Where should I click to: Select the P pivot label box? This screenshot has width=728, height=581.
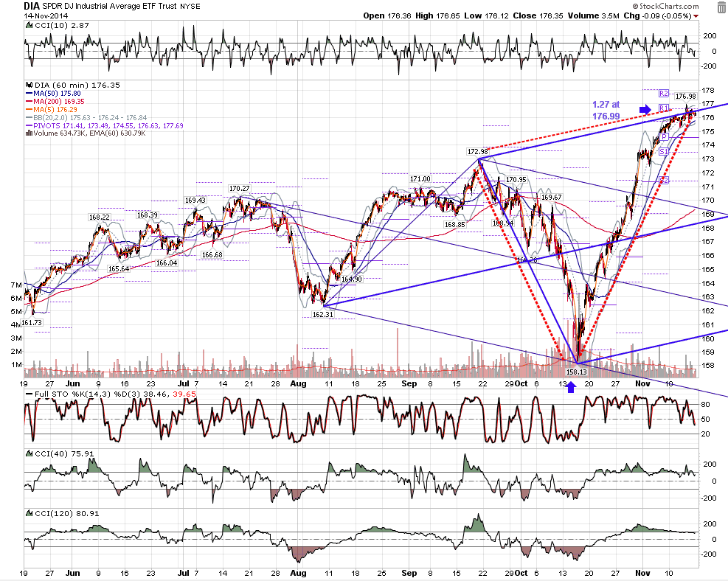[664, 137]
